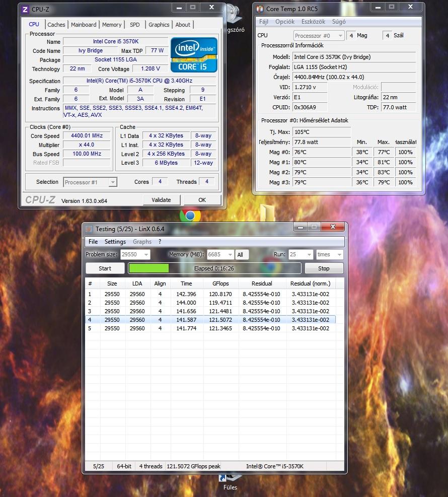
Task: Switch to the Caches tab in CPU-Z
Action: [56, 25]
